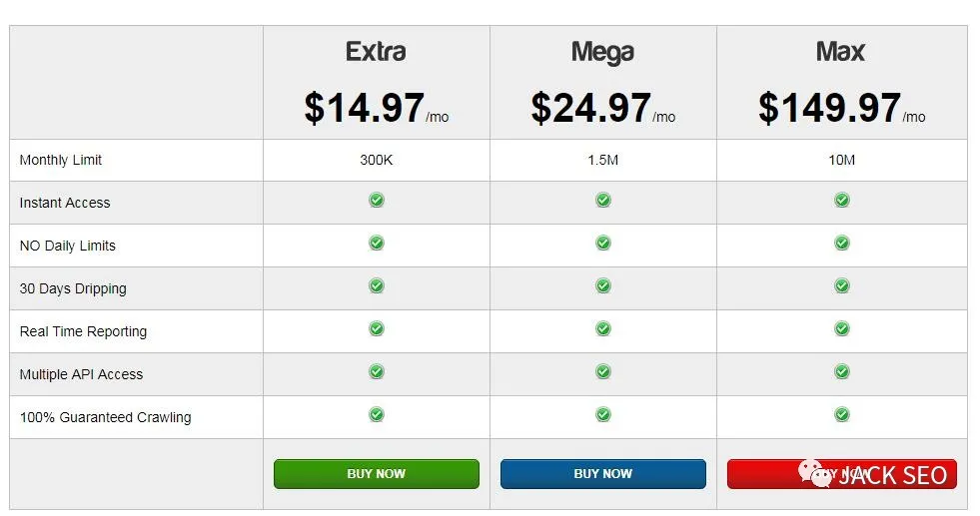Click the green BUY NOW button for Extra
This screenshot has width=980, height=516.
376,474
